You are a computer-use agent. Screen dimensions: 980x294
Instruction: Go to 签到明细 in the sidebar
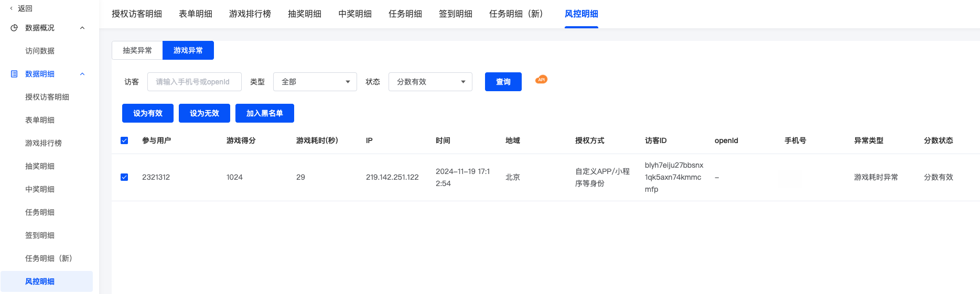40,235
